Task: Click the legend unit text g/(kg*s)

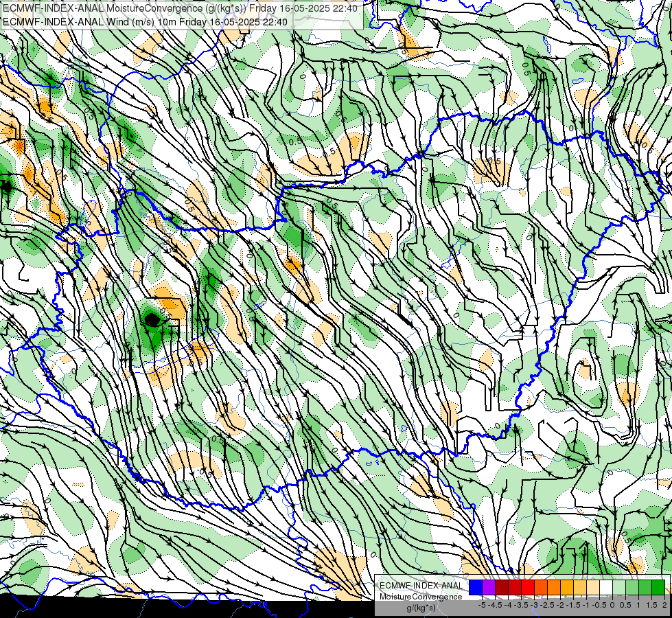Action: pos(421,608)
